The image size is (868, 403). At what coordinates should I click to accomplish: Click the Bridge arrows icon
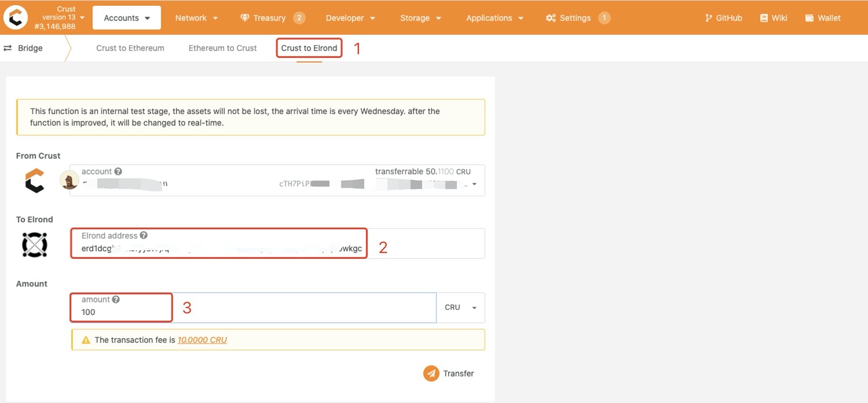point(8,48)
